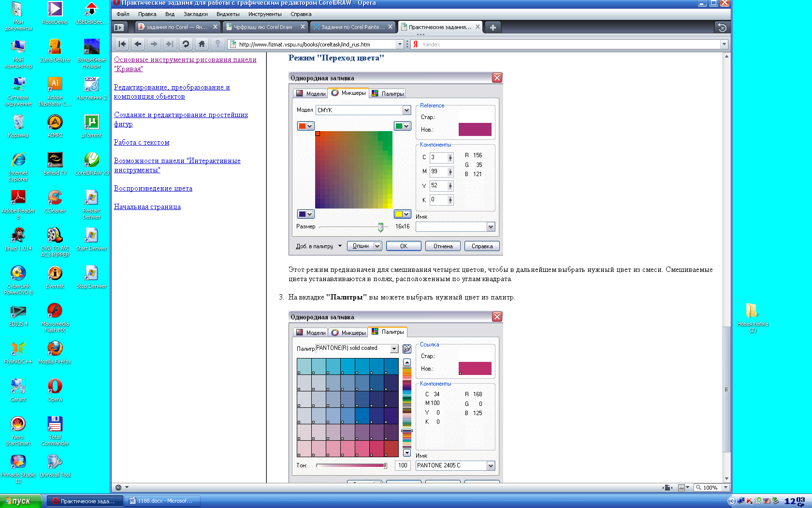Open the Recycle Bin (Корзина) icon

[18, 126]
